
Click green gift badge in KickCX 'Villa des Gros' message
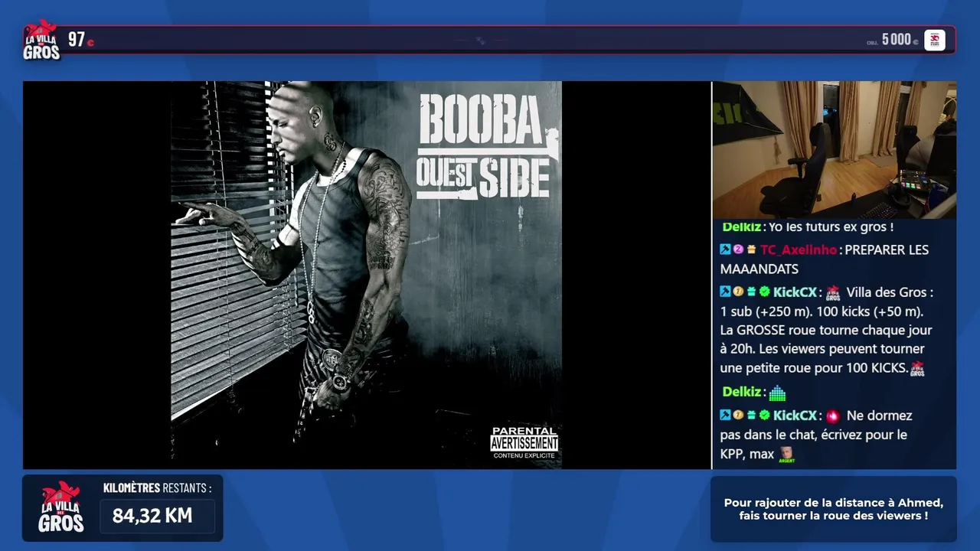pos(751,292)
